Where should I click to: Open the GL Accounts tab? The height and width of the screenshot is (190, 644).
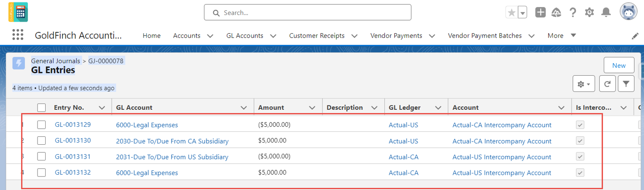pyautogui.click(x=245, y=35)
